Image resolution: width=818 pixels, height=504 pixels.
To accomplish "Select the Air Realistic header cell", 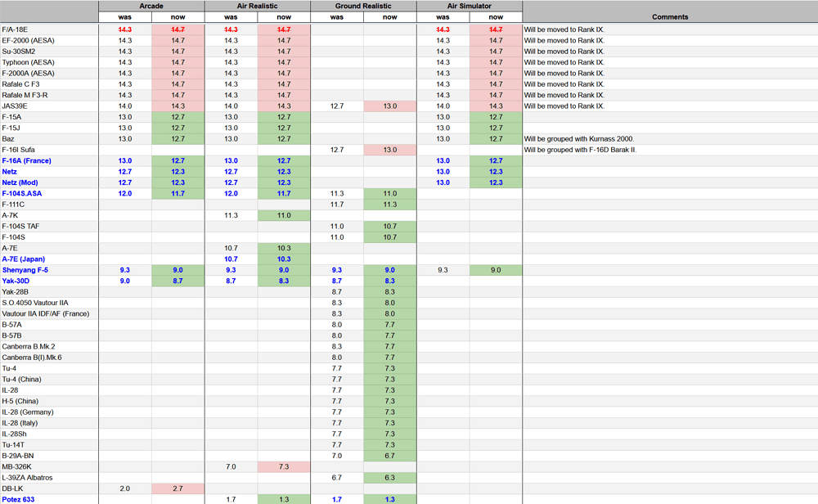I will [x=257, y=6].
